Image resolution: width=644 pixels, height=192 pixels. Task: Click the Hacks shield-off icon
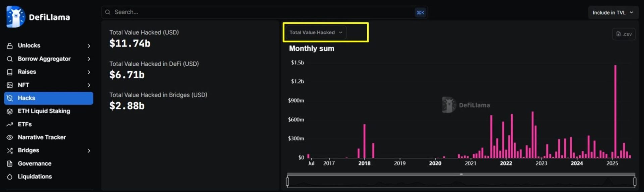(x=10, y=98)
